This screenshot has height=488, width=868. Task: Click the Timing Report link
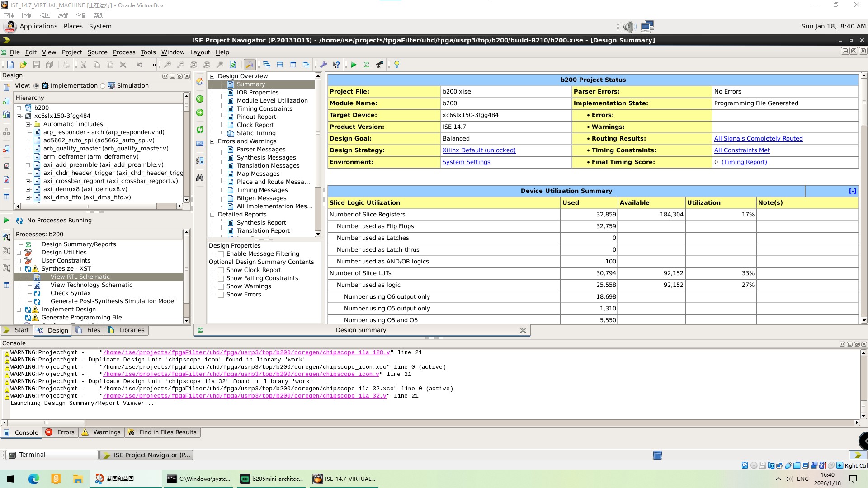744,162
